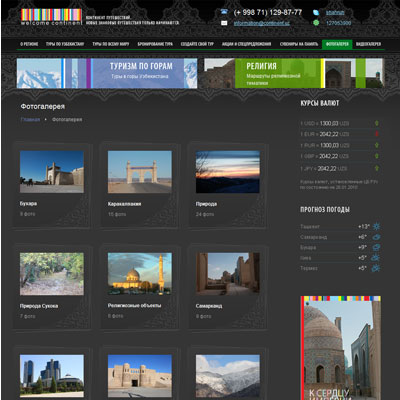Click the green up arrow for USD rate
The width and height of the screenshot is (400, 400).
click(x=377, y=123)
